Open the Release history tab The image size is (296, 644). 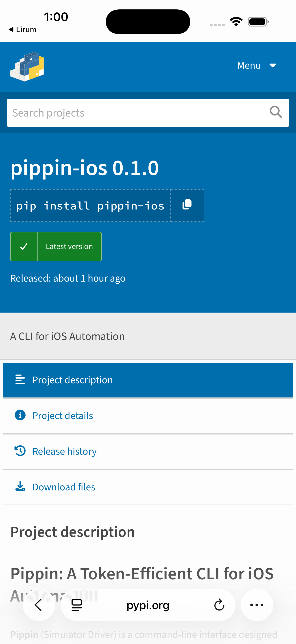tap(64, 451)
